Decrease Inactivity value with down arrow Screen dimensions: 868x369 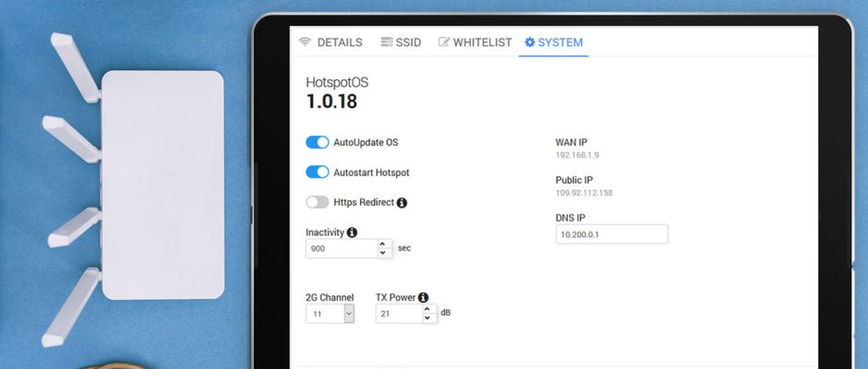382,254
